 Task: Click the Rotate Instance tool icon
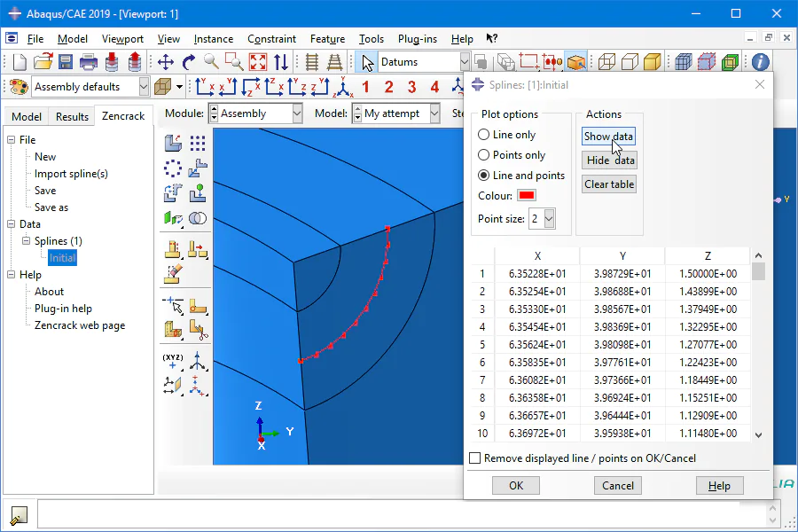point(173,193)
